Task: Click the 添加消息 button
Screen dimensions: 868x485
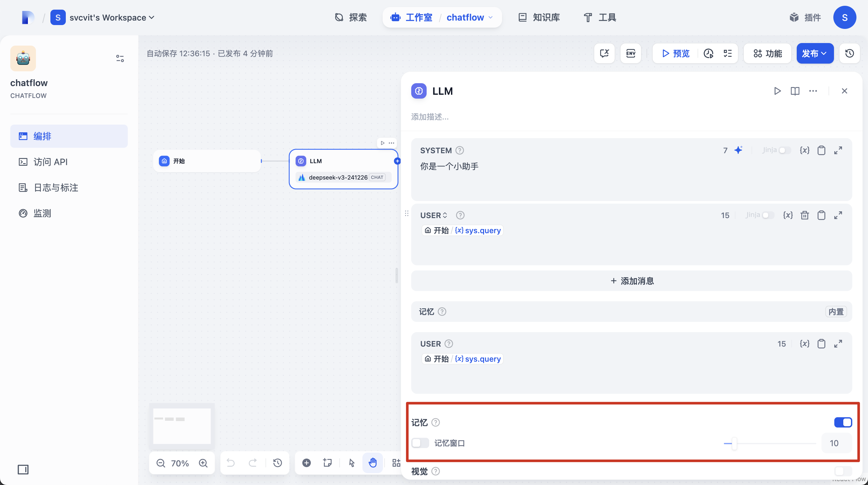Action: point(632,281)
